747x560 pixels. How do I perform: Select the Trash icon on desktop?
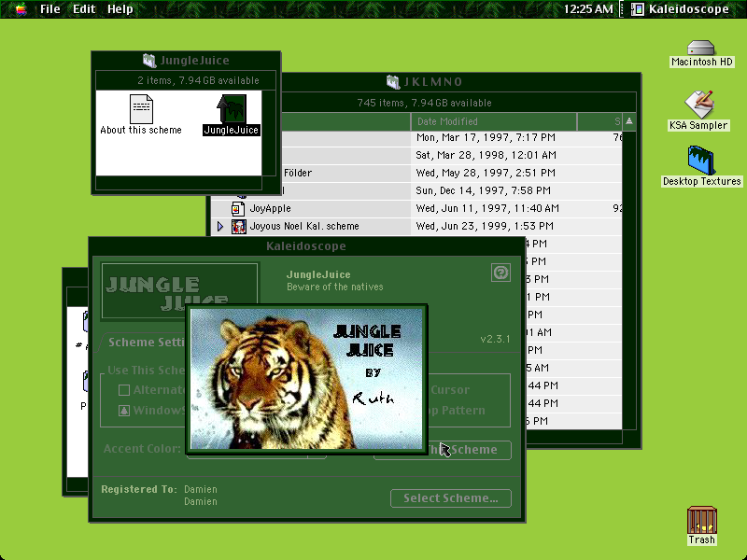702,520
